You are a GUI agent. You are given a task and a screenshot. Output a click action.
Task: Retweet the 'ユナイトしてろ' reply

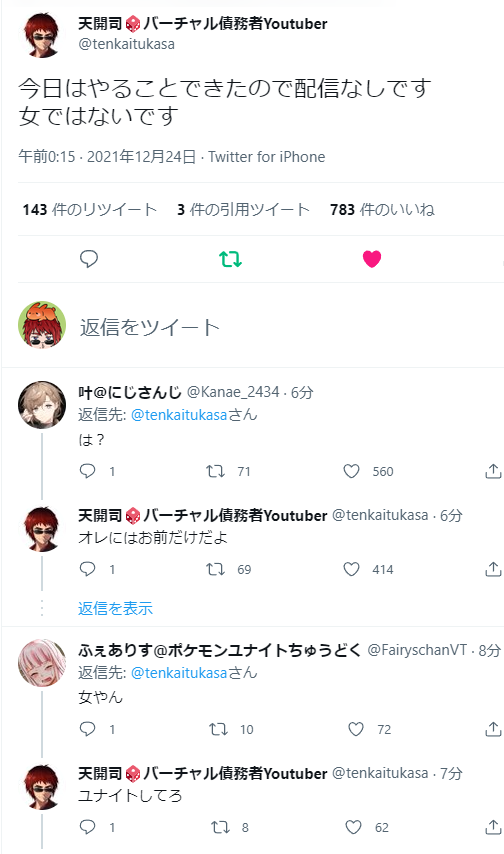[221, 827]
